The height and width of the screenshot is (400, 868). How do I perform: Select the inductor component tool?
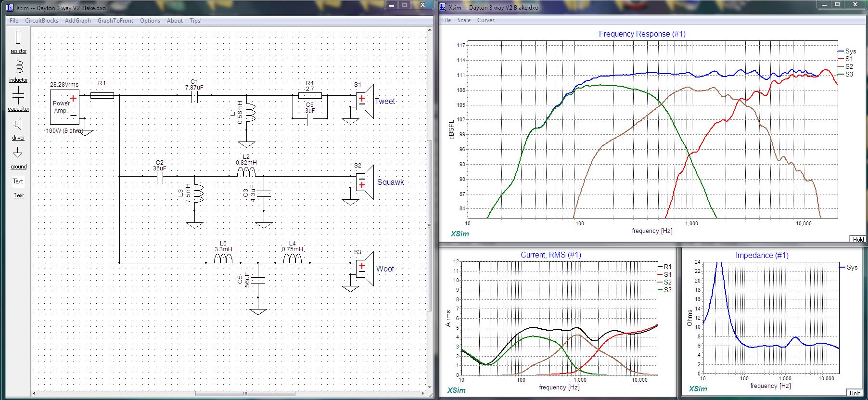tap(18, 70)
